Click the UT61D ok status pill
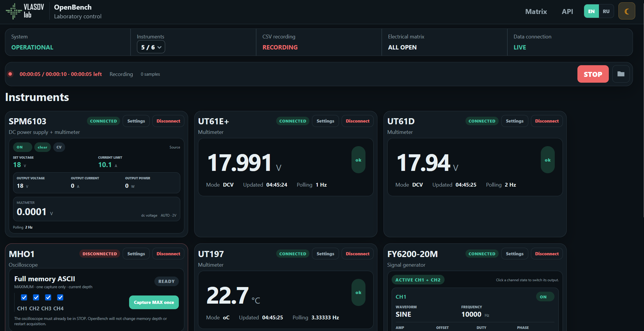The height and width of the screenshot is (331, 644). click(547, 160)
